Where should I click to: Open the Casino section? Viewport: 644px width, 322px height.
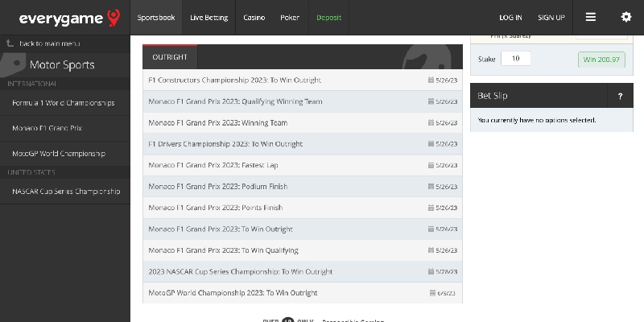pyautogui.click(x=254, y=17)
